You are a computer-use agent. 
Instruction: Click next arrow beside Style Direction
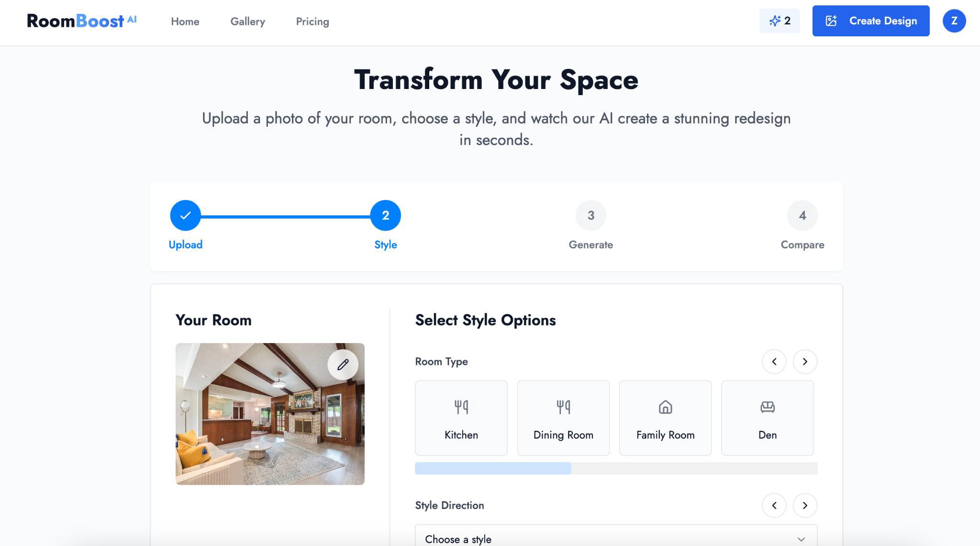[805, 505]
